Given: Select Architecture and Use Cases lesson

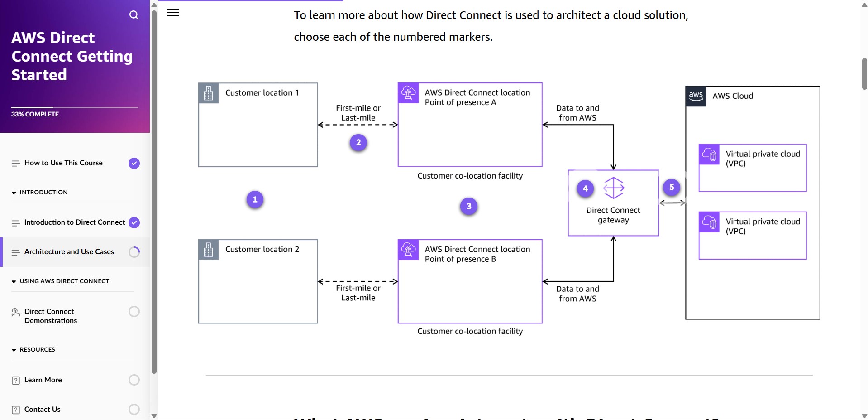Looking at the screenshot, I should pyautogui.click(x=69, y=251).
